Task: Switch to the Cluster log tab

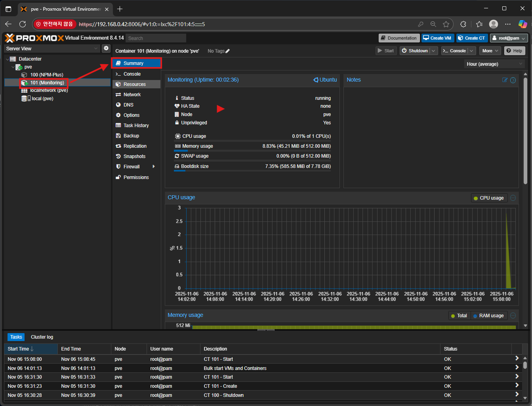Action: [42, 337]
